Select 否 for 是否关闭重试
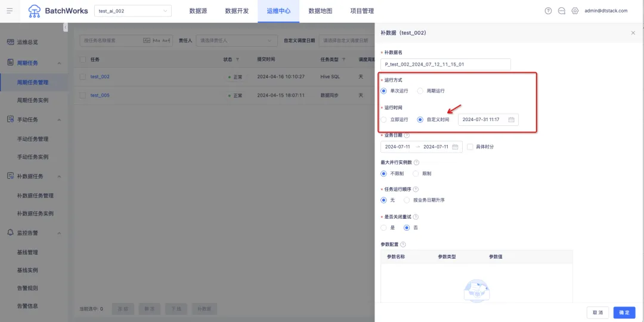644x322 pixels. [407, 228]
